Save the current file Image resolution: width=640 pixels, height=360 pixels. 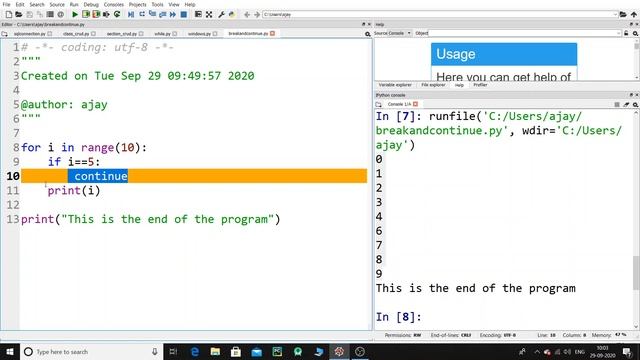29,14
